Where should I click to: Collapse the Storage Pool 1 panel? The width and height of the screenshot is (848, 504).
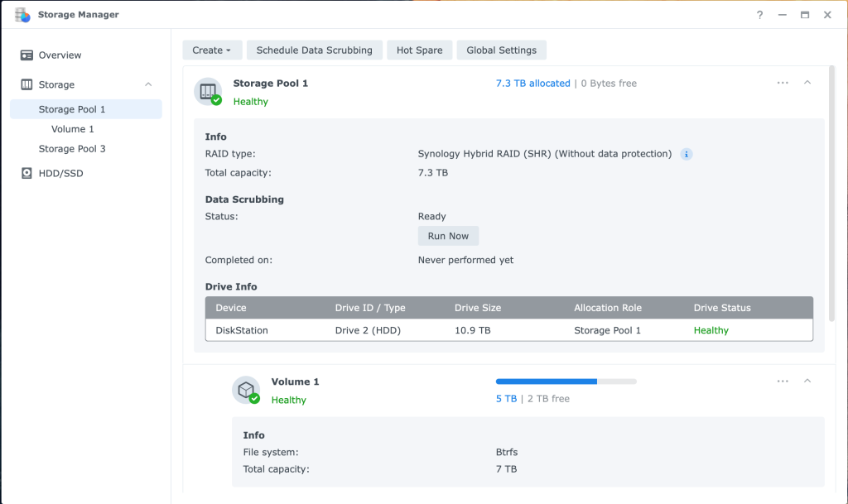coord(807,83)
